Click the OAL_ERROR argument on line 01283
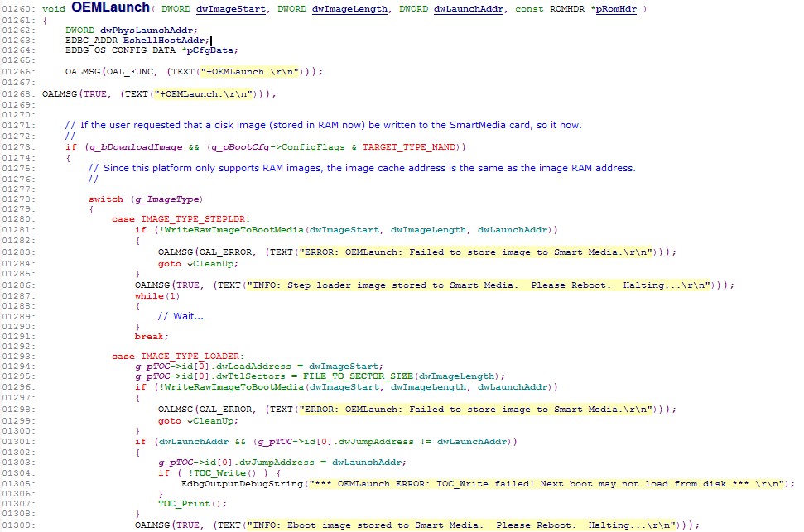 225,252
